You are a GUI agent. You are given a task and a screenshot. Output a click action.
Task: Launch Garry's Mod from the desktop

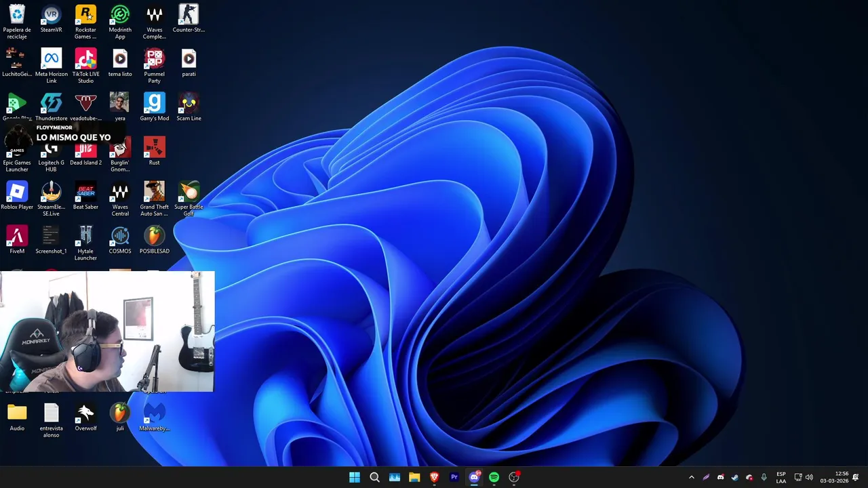(x=155, y=107)
